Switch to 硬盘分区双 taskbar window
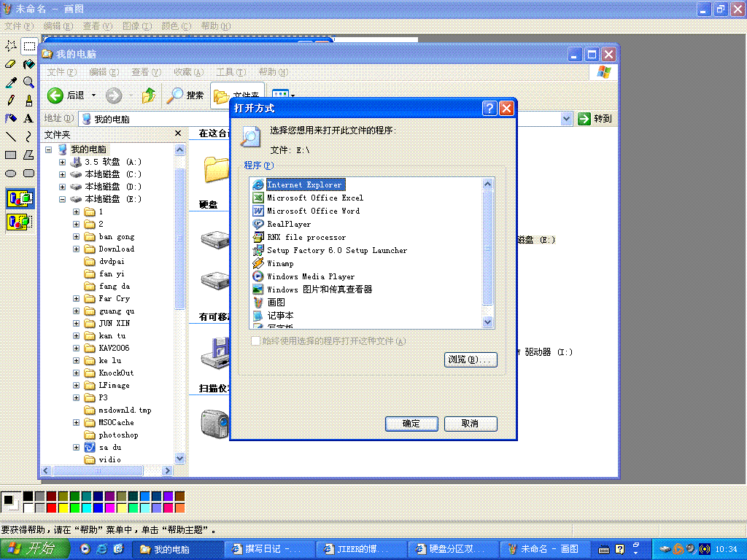 pyautogui.click(x=452, y=549)
